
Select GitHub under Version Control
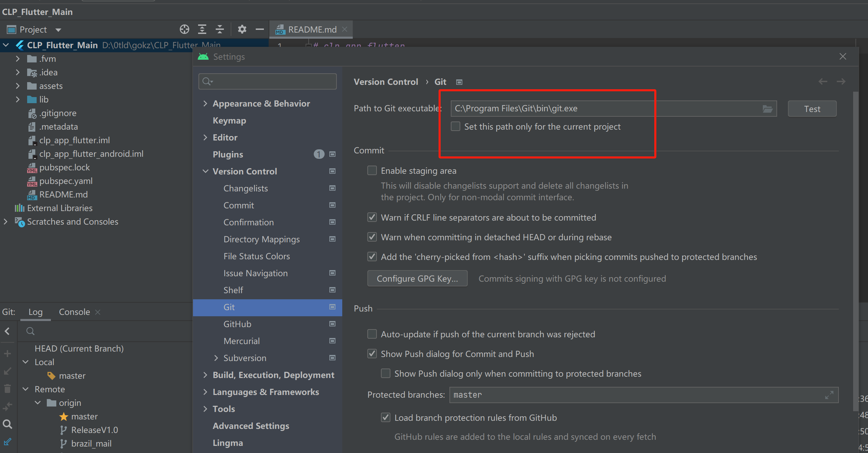[237, 324]
